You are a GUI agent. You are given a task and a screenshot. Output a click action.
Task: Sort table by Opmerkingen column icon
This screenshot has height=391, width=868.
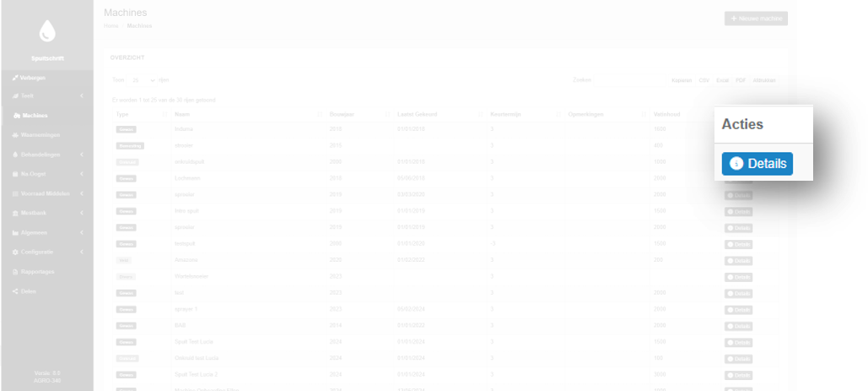pos(644,114)
